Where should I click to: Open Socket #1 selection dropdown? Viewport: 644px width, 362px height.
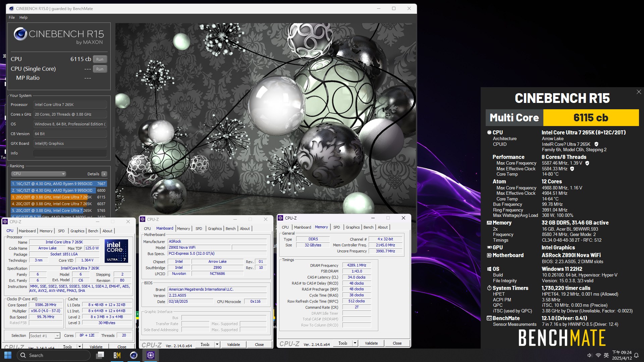[44, 336]
